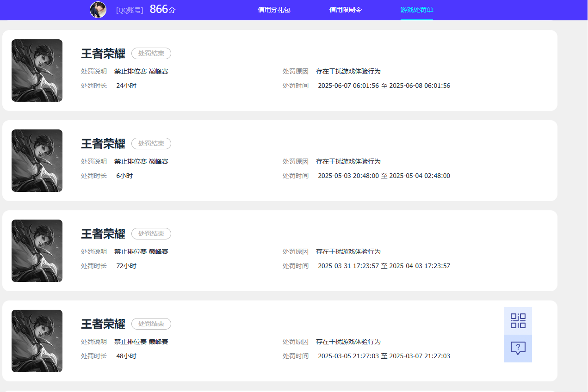Click 禁止排位赛 巅峰赛 on the 6小时 card
This screenshot has height=392, width=588.
[141, 161]
